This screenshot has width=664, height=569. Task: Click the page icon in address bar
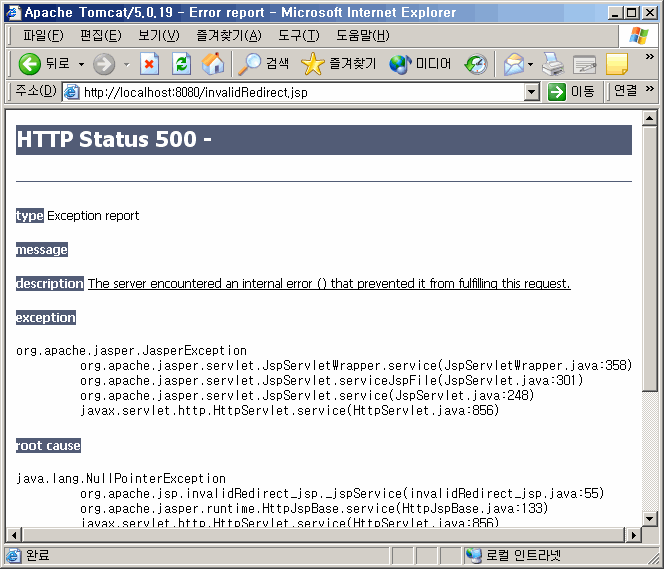point(72,92)
